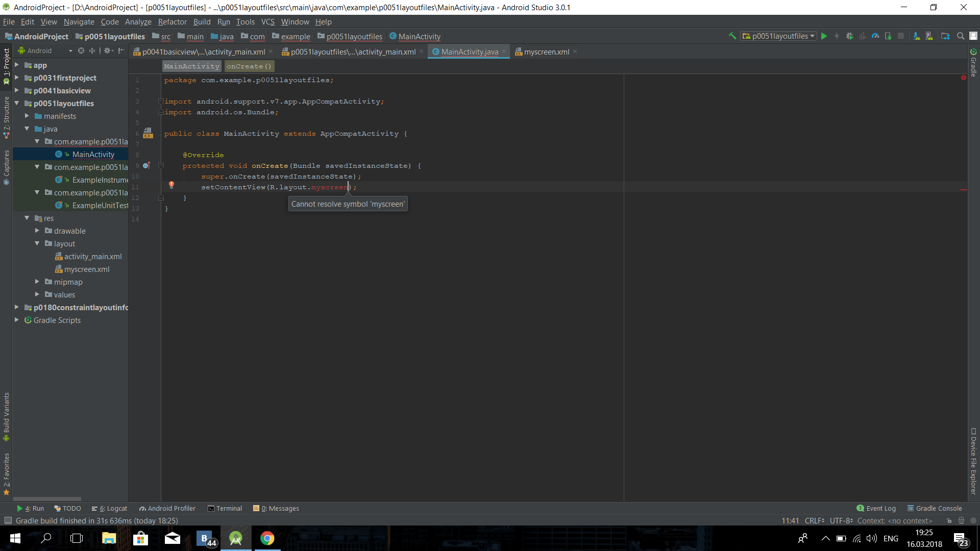Close the MainActivity.java tab

point(504,52)
